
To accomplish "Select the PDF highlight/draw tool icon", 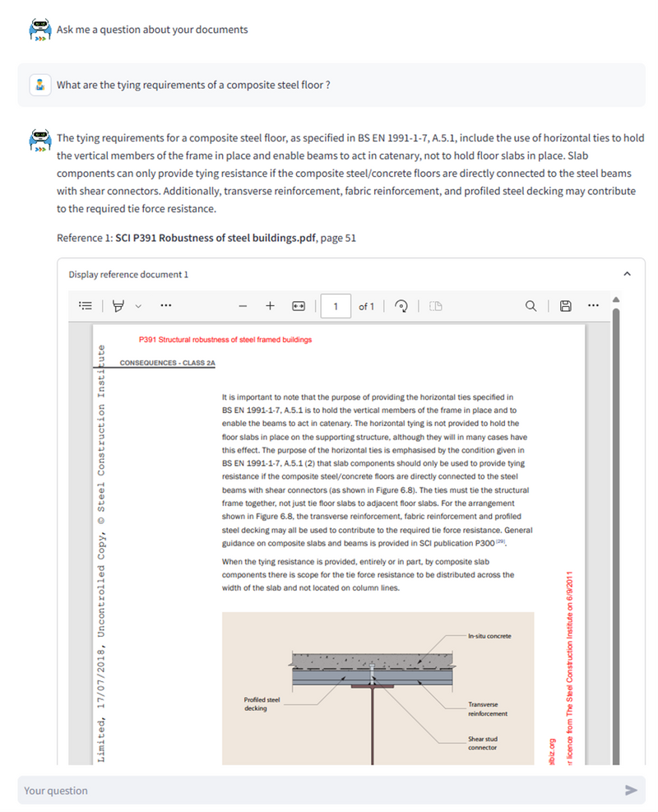I will point(118,305).
